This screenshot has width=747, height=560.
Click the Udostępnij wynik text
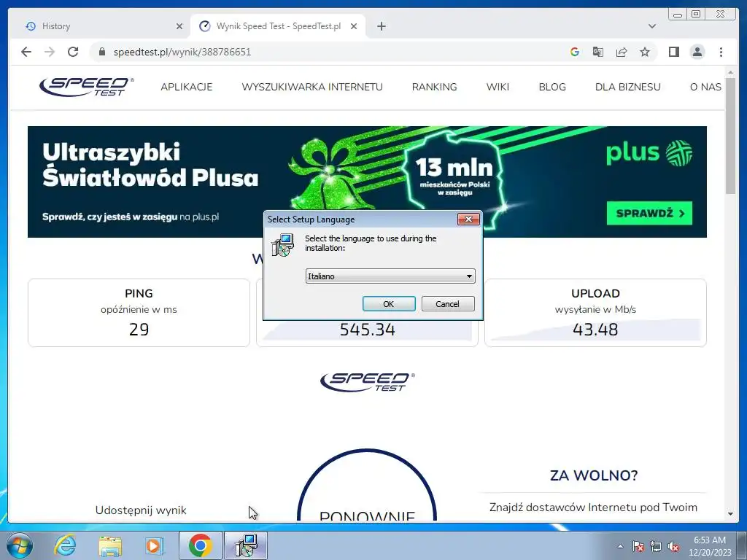(141, 510)
